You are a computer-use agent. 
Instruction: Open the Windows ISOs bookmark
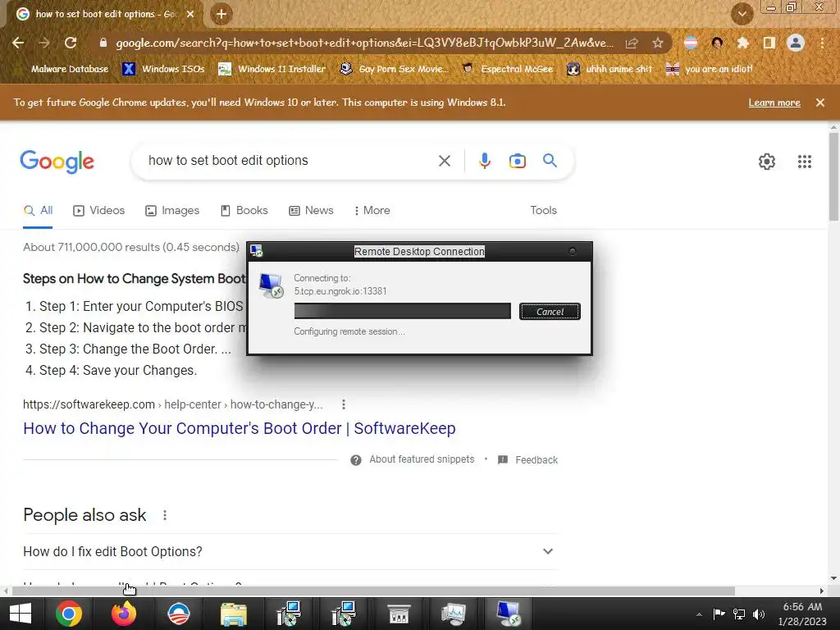tap(164, 69)
